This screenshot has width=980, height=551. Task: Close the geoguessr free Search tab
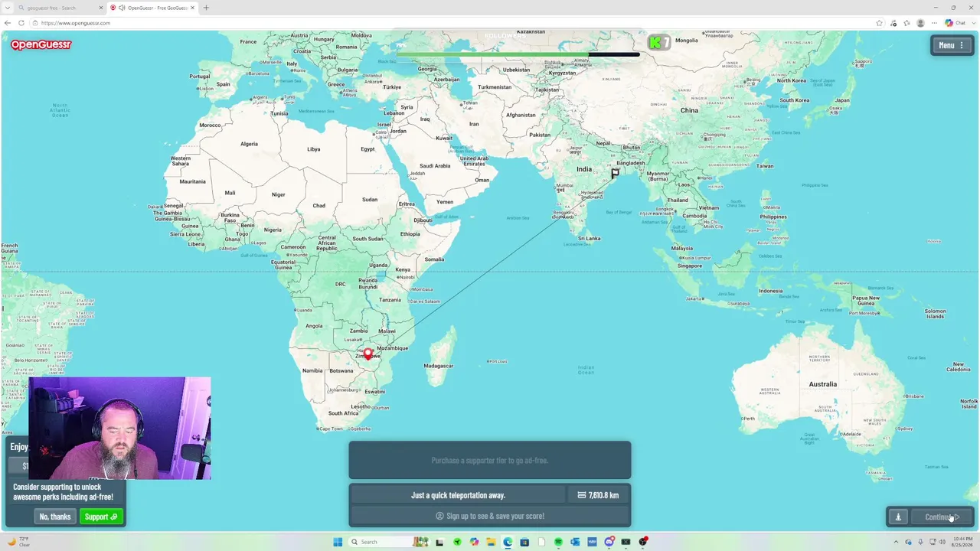click(x=101, y=8)
